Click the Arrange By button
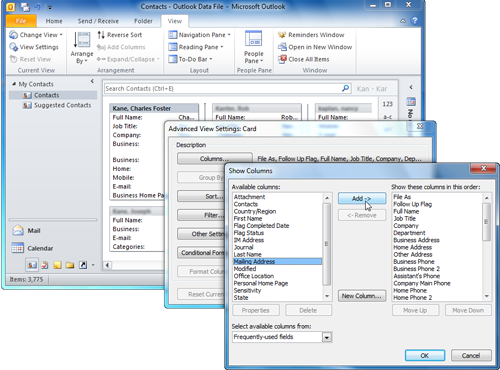 pos(82,48)
